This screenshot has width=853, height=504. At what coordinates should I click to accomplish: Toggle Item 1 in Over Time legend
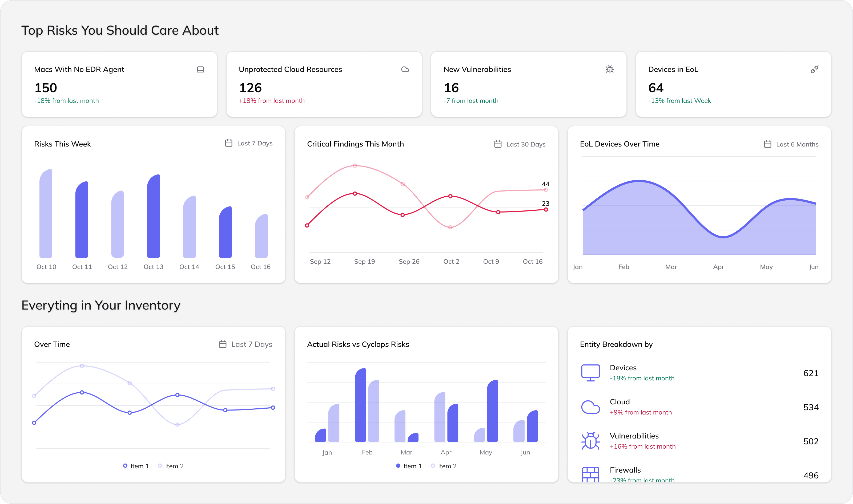click(136, 466)
